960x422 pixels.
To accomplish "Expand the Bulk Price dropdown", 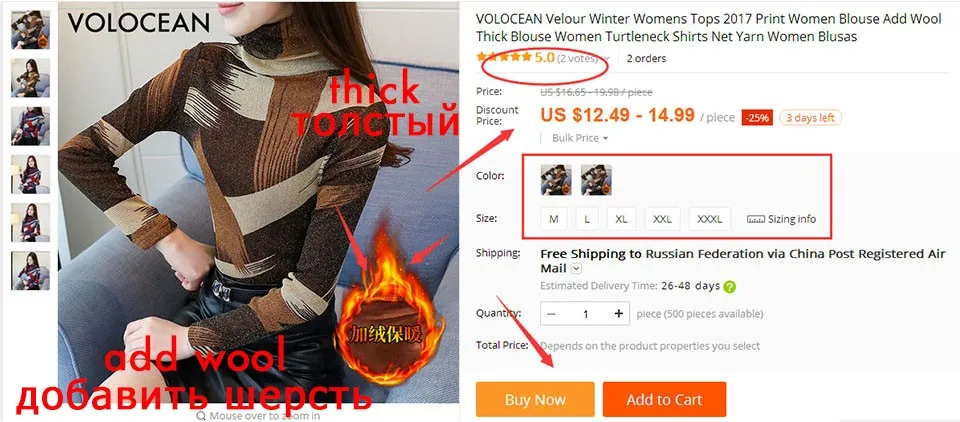I will (x=580, y=138).
